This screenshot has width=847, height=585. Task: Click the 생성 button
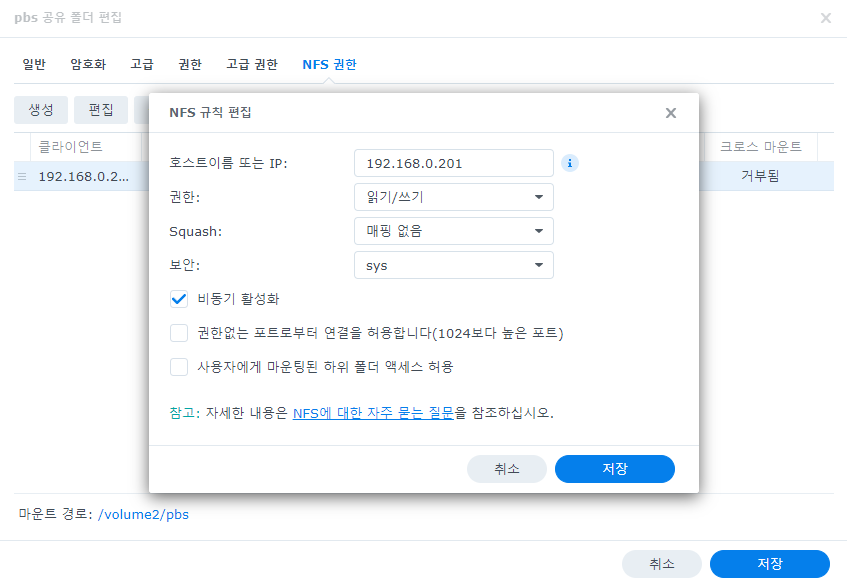(x=41, y=110)
